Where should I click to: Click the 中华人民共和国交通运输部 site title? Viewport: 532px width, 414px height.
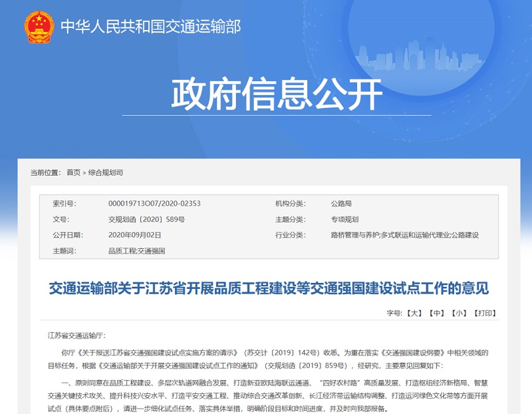coord(151,27)
